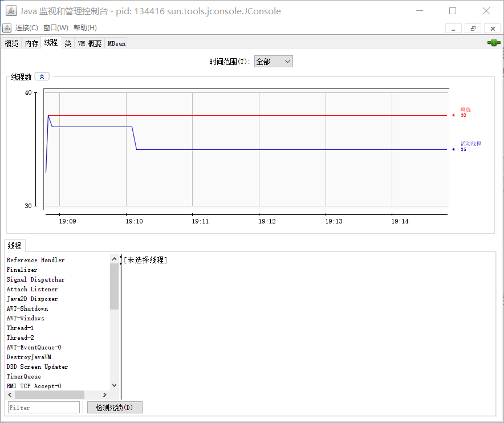Select the 线程 tab at top

click(x=51, y=42)
